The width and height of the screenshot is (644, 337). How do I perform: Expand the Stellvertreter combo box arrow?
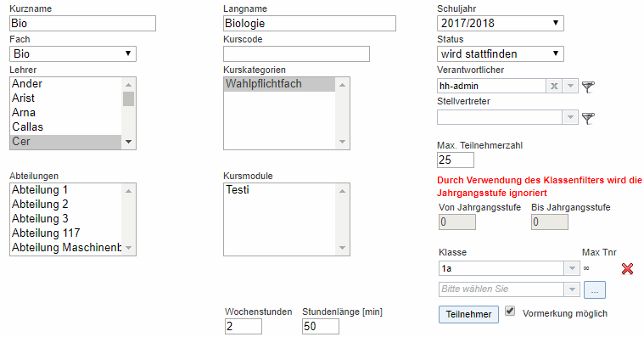pos(570,117)
